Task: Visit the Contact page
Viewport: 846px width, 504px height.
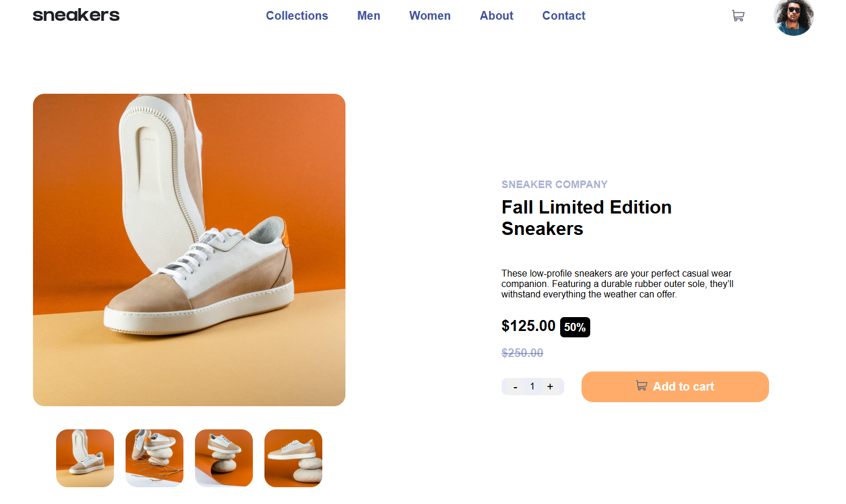Action: (564, 16)
